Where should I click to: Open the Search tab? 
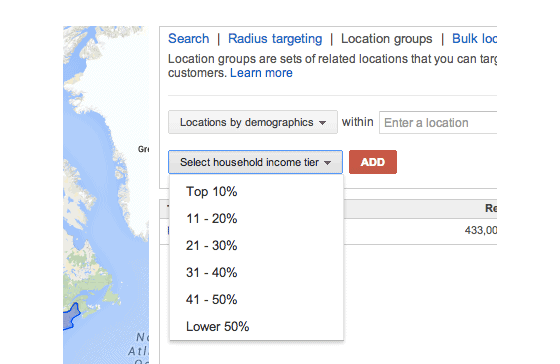click(x=188, y=39)
